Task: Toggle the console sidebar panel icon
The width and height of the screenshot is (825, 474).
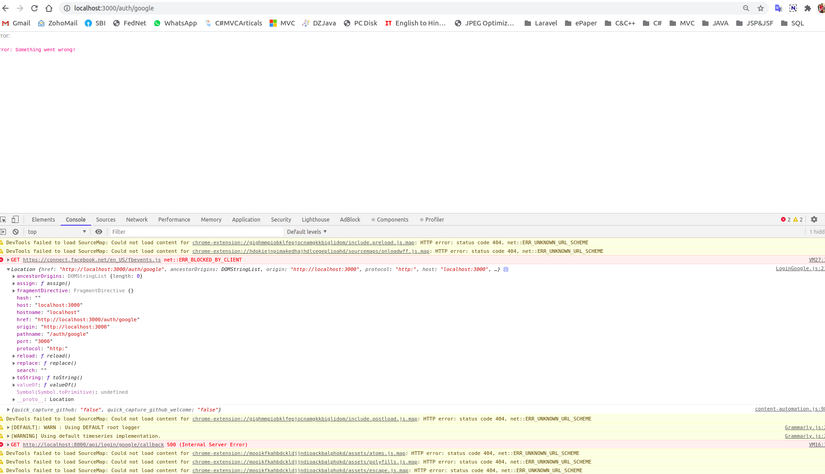Action: [3, 231]
